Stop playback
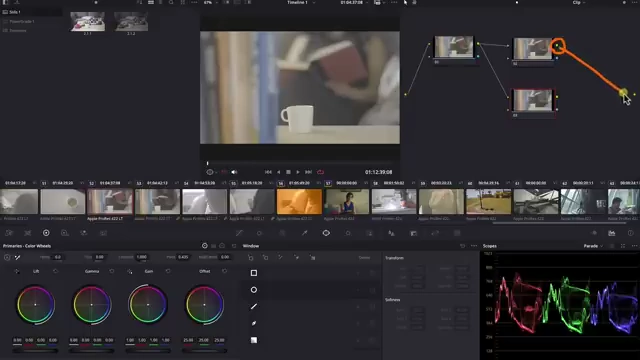This screenshot has height=360, width=640. point(288,172)
